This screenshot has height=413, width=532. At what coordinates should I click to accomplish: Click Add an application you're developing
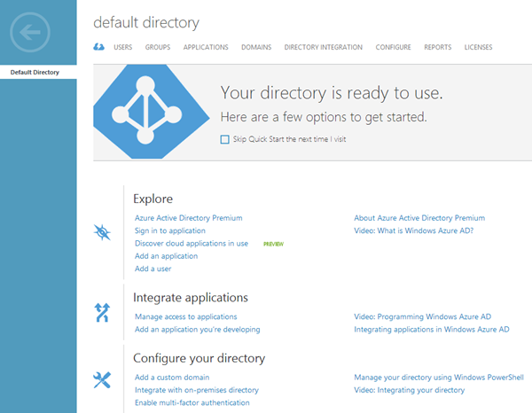coord(198,330)
